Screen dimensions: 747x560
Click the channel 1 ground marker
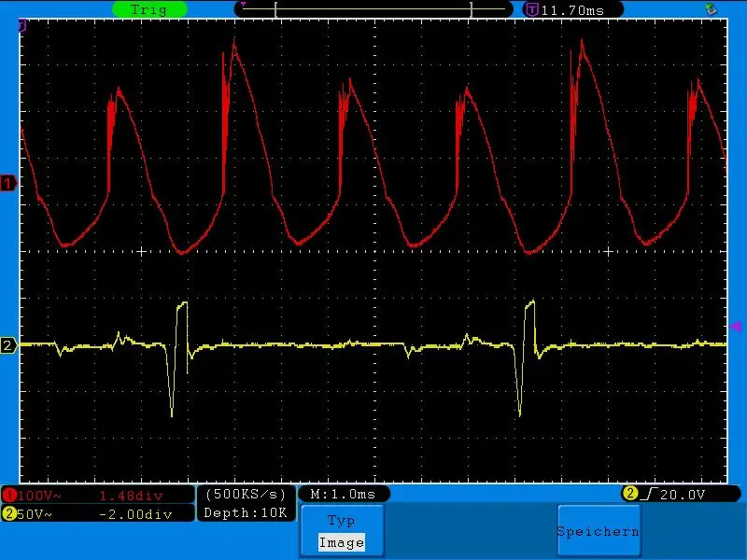[9, 184]
